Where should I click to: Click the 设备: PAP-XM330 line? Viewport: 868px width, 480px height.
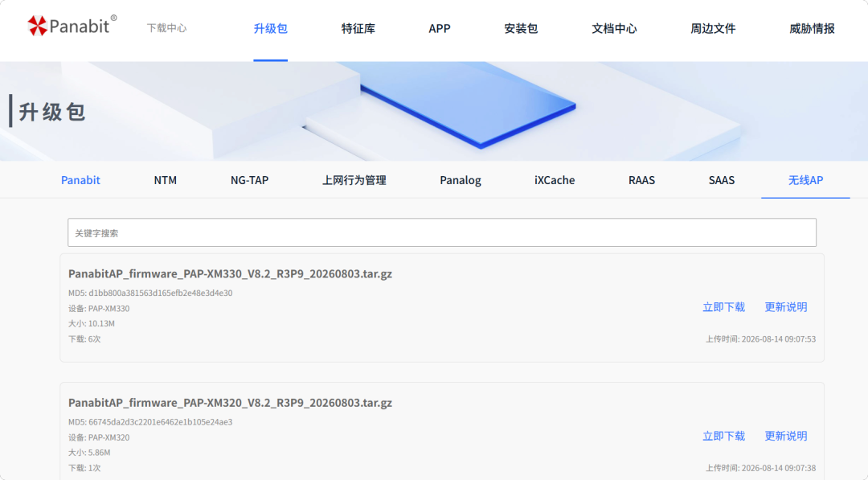pyautogui.click(x=99, y=309)
